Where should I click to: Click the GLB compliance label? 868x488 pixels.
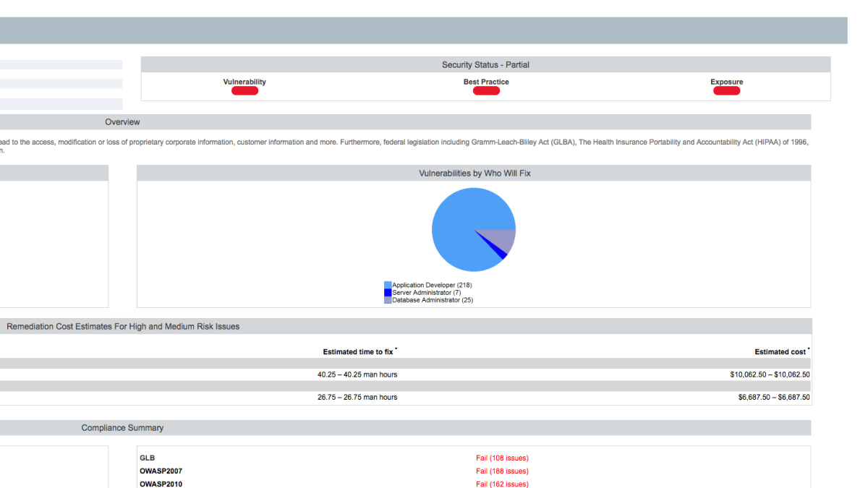[x=147, y=458]
